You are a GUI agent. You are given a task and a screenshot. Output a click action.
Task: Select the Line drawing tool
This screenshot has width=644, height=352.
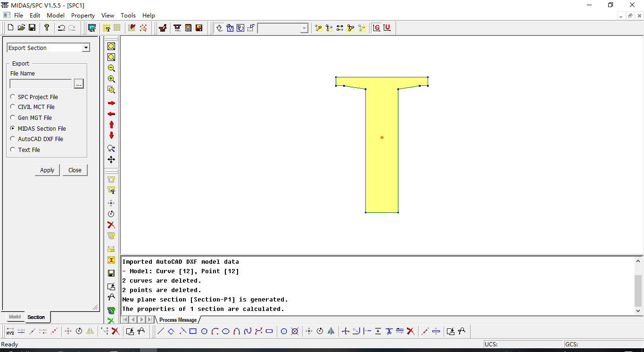160,331
